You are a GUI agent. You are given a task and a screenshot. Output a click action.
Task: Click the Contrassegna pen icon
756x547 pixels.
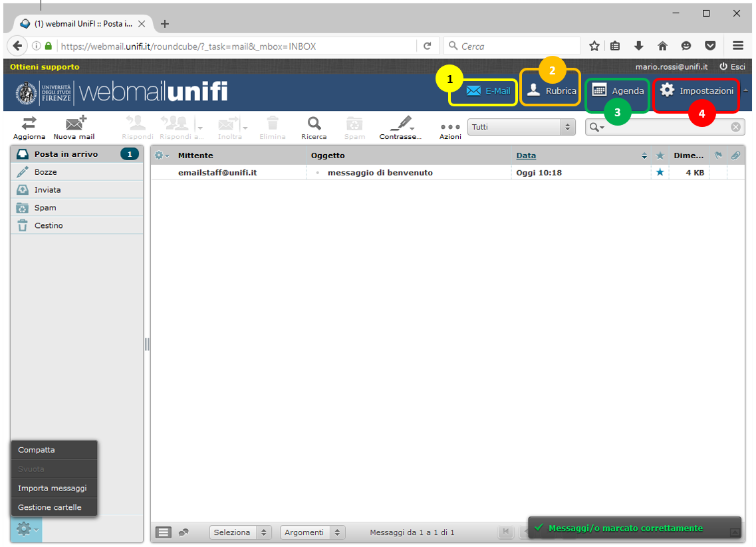pyautogui.click(x=401, y=124)
